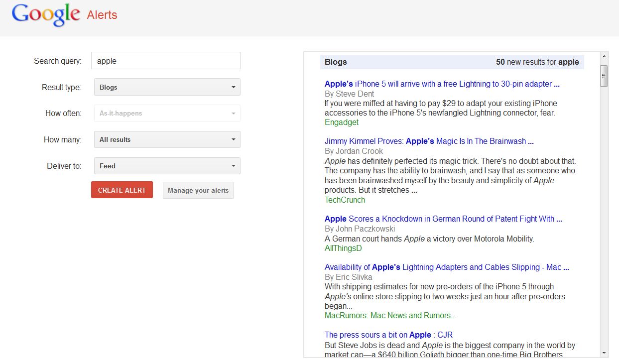This screenshot has width=619, height=364.
Task: Click the MacRumors: Mac News and Rumors source
Action: click(390, 316)
